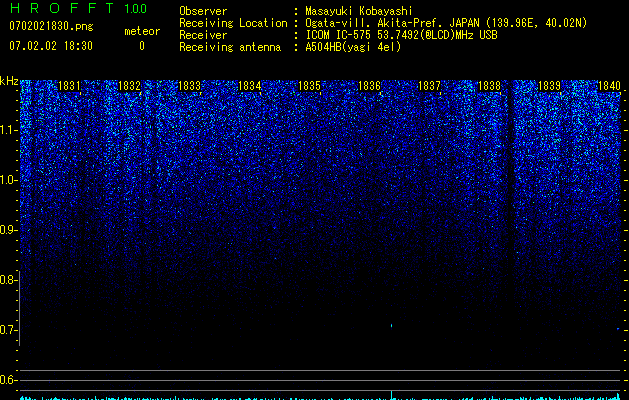This screenshot has width=629, height=400.
Task: Click the 1831 time marker
Action: pos(69,86)
